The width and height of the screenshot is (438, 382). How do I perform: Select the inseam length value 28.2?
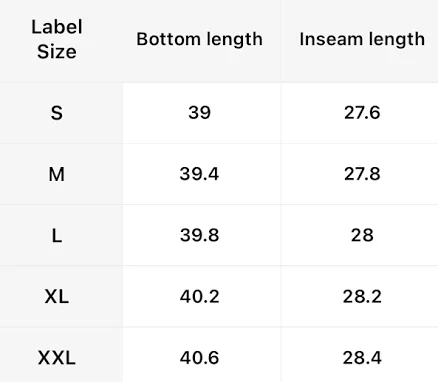pos(362,296)
